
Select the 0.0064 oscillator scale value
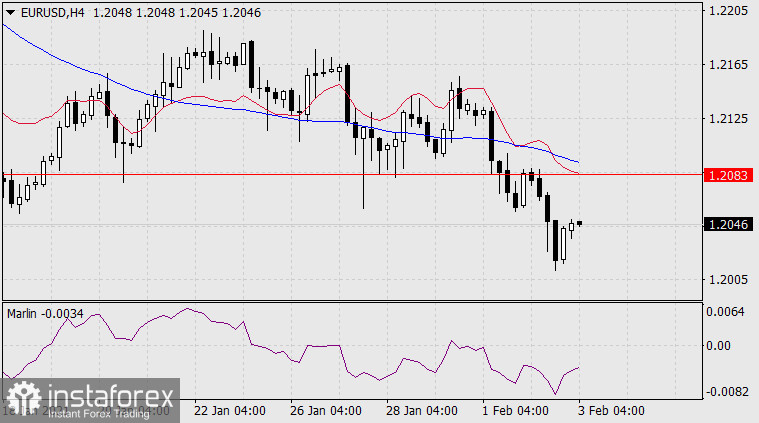tap(725, 312)
